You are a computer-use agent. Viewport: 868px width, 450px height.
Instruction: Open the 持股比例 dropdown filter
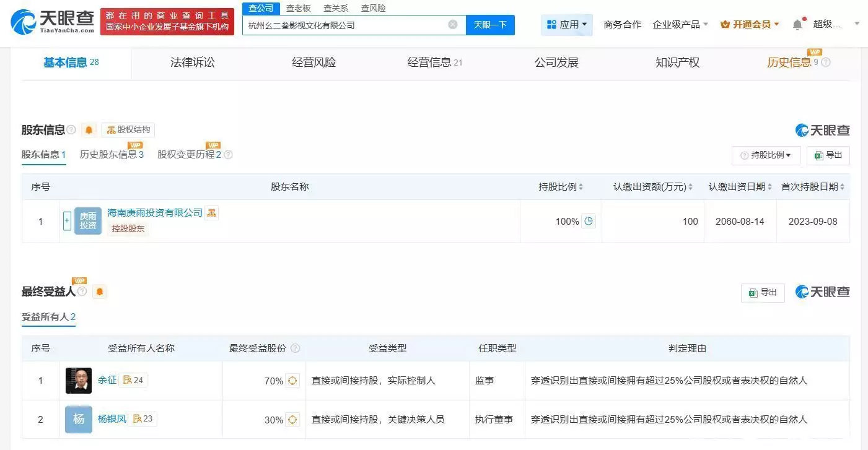click(766, 155)
